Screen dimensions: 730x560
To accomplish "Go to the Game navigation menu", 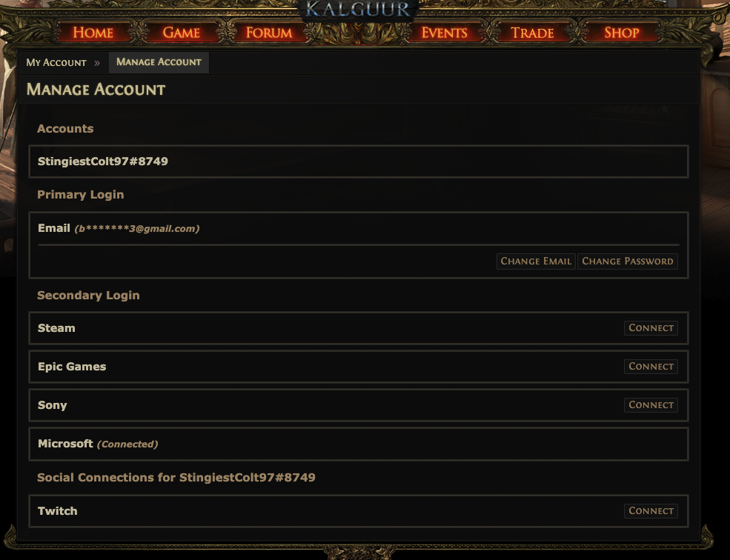I will tap(181, 33).
